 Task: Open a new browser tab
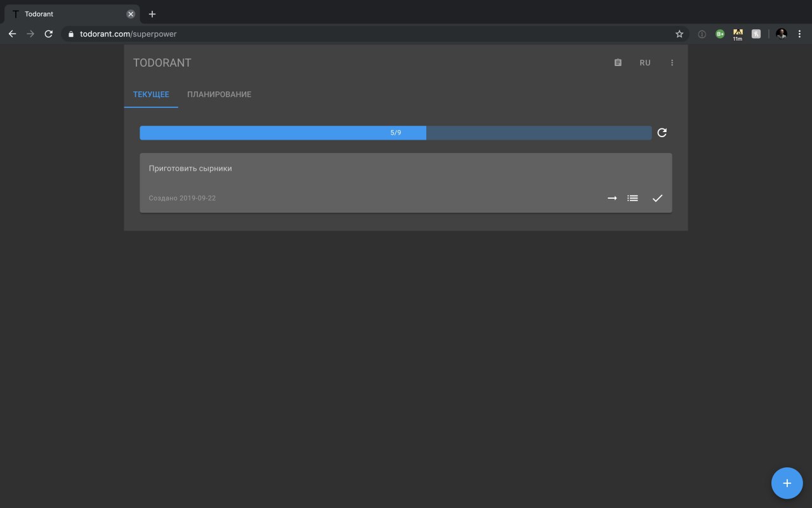click(x=152, y=14)
